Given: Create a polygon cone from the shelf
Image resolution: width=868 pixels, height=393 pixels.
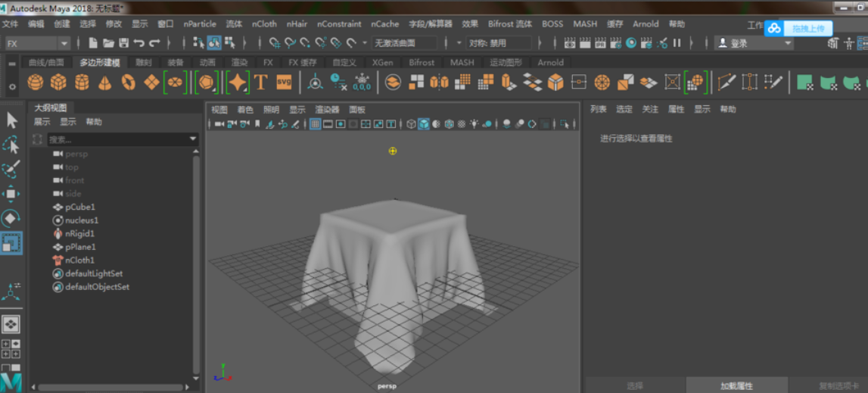Looking at the screenshot, I should tap(104, 83).
